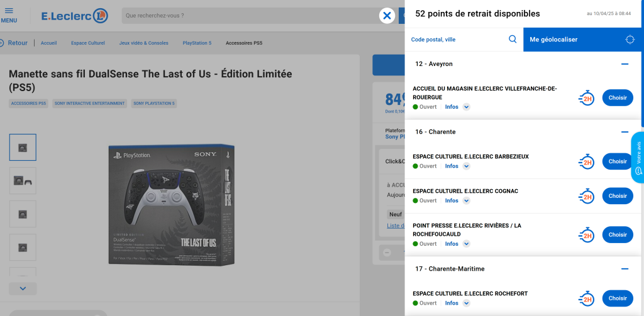The height and width of the screenshot is (316, 644).
Task: Open the PlayStation 5 breadcrumb
Action: pos(197,43)
